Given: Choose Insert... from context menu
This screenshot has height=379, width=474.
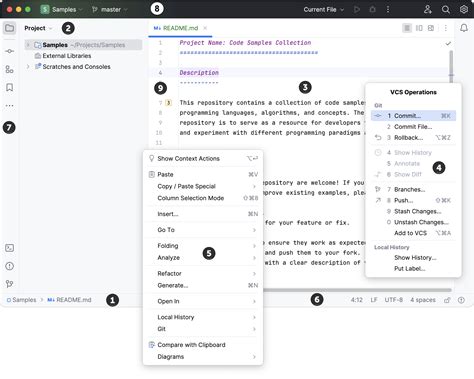Looking at the screenshot, I should tap(203, 214).
